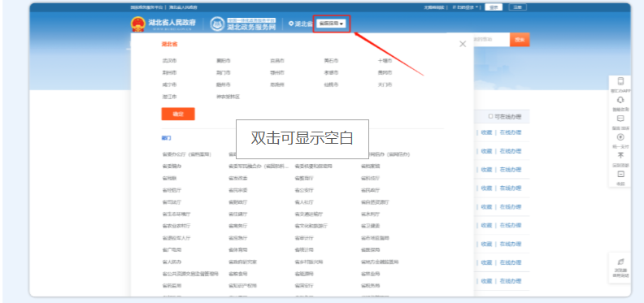Select 恩施州 in the city list
The width and height of the screenshot is (644, 303).
pos(277,84)
